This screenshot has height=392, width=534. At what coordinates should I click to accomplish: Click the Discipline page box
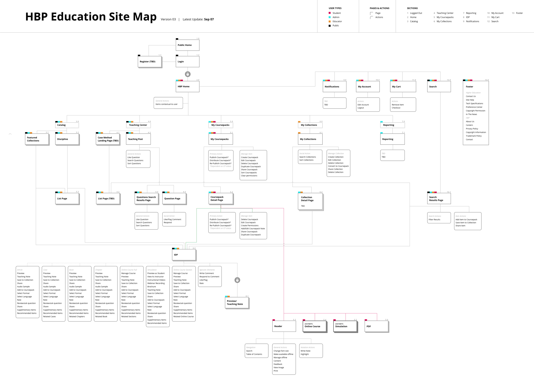click(x=67, y=139)
